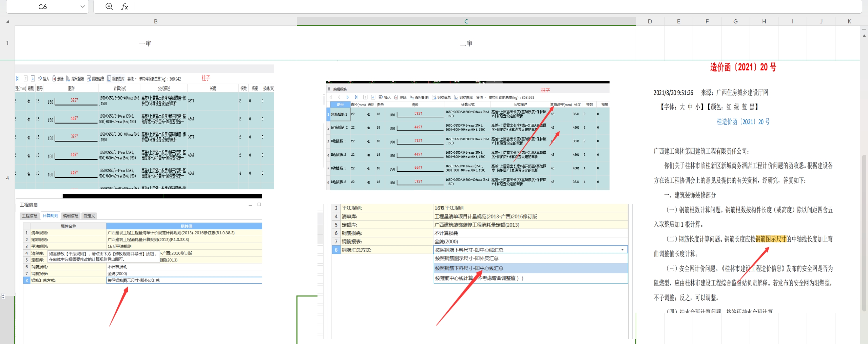Open the fx insert function icon
The width and height of the screenshot is (868, 344).
coord(124,6)
